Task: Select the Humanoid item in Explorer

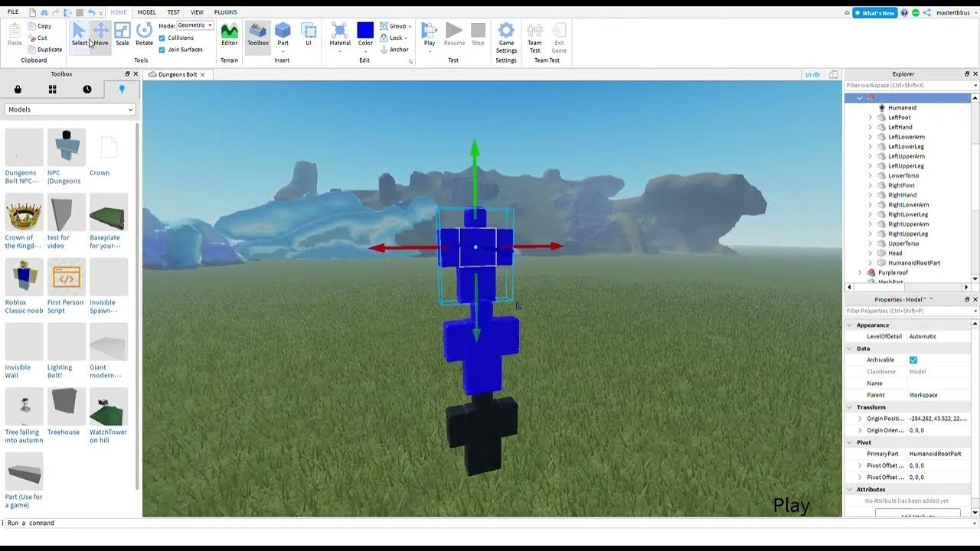Action: 902,108
